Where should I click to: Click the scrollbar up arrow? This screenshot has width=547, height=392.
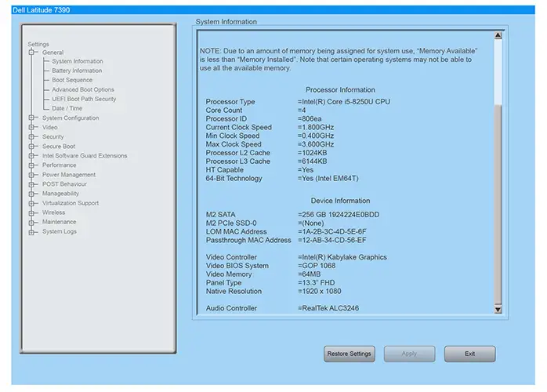click(x=498, y=35)
